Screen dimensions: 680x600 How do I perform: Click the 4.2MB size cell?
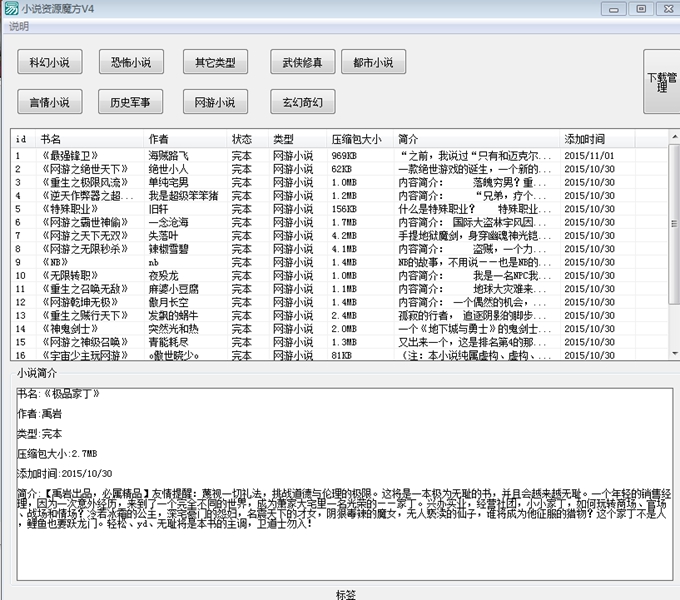pos(344,236)
